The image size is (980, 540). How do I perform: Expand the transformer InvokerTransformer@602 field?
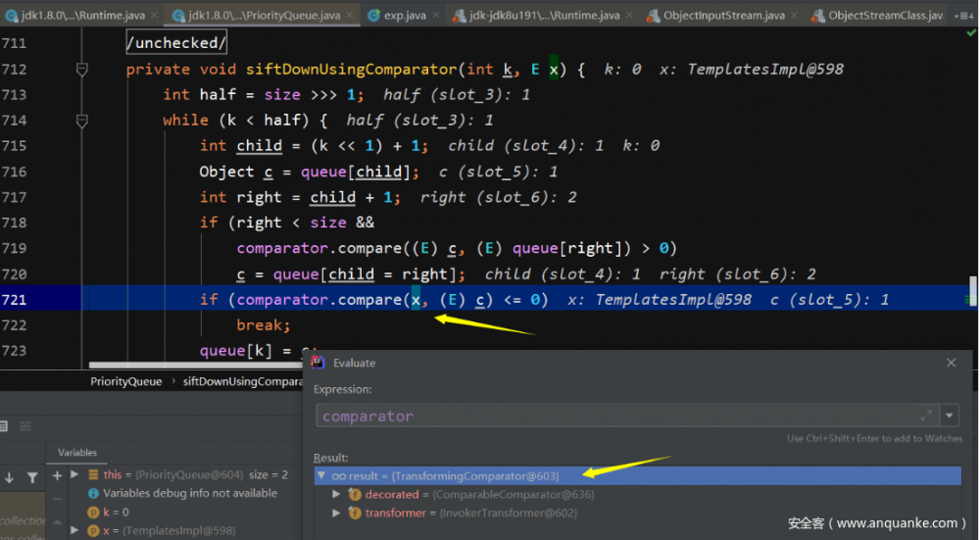[x=336, y=514]
